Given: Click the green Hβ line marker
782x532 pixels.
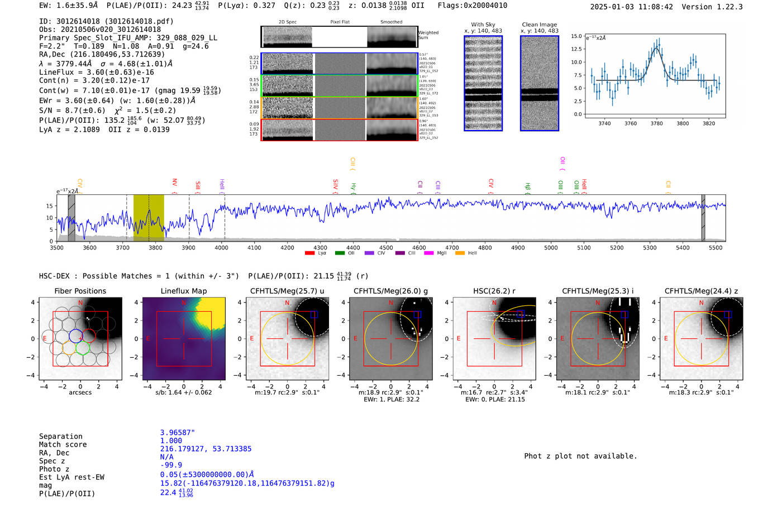Looking at the screenshot, I should (528, 188).
